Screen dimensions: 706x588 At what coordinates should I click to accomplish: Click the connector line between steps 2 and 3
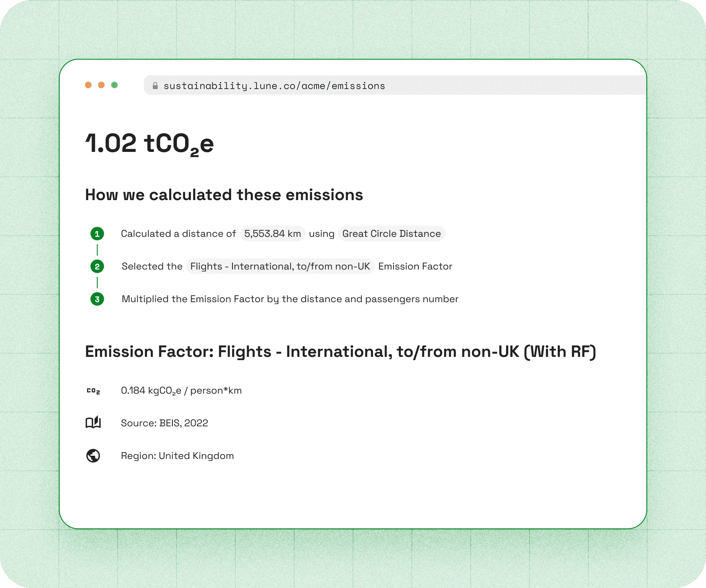pyautogui.click(x=97, y=283)
